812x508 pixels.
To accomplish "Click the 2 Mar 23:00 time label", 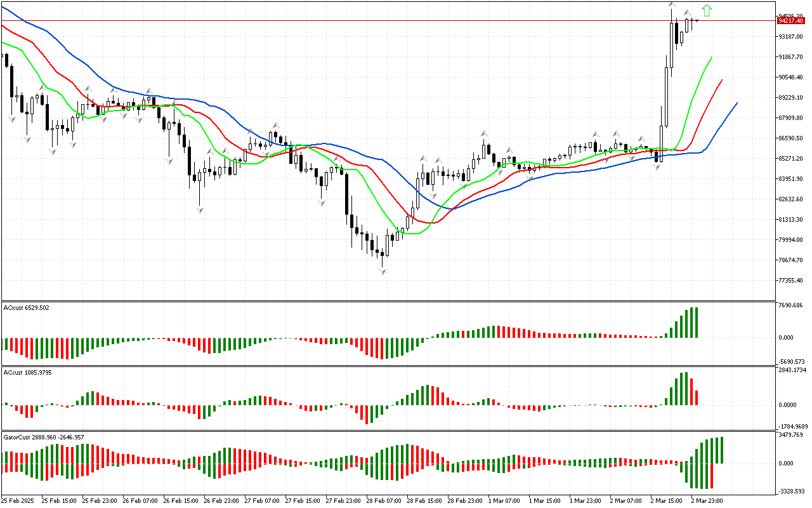I will [707, 501].
